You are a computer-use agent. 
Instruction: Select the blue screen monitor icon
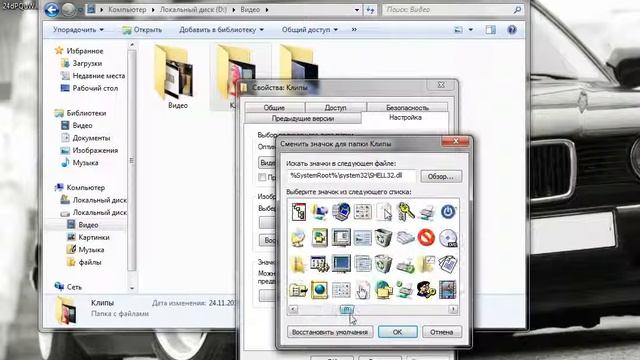tap(341, 264)
